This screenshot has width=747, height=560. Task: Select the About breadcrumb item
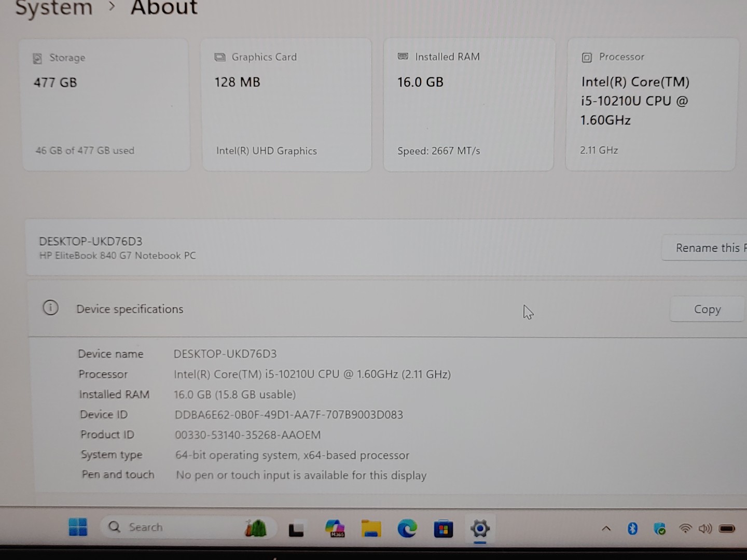164,8
